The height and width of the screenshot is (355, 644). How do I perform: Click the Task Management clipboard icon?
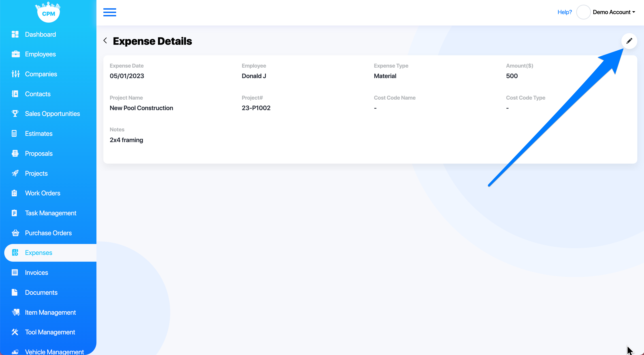(x=15, y=213)
